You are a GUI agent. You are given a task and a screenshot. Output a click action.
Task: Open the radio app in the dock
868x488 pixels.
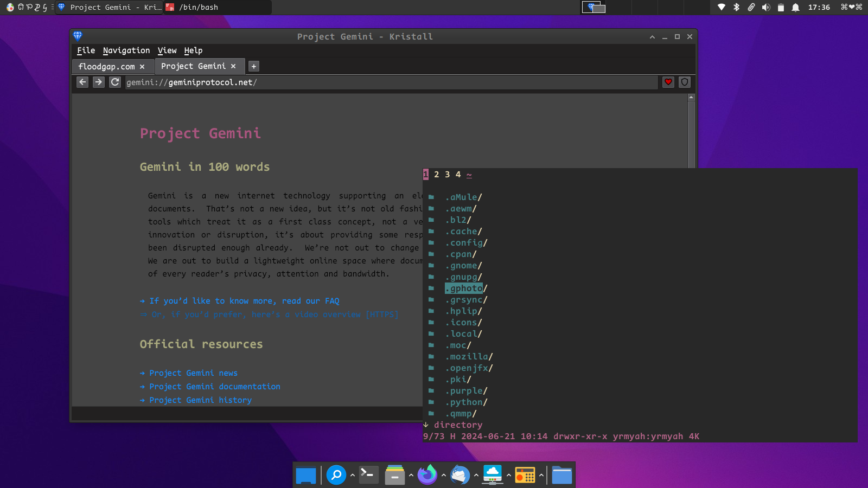pos(525,475)
